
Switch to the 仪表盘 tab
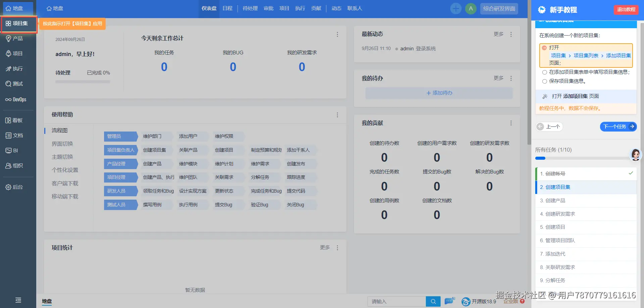[209, 8]
